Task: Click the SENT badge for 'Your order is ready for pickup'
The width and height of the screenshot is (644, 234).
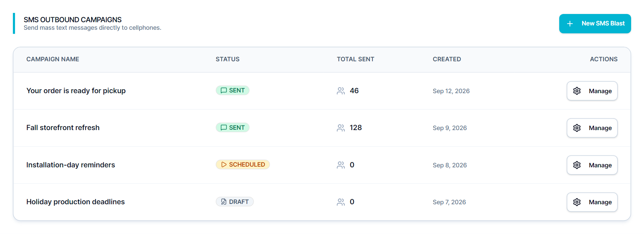Action: pos(233,90)
